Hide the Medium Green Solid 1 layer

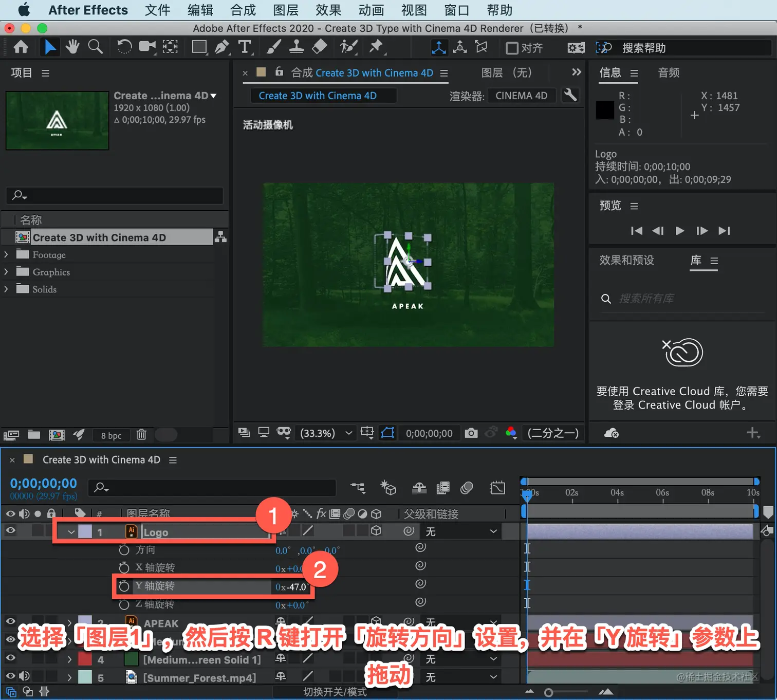click(10, 658)
